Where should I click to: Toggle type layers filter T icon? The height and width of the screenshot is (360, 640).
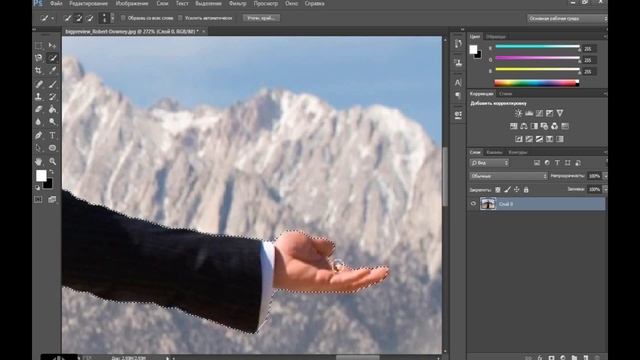557,163
